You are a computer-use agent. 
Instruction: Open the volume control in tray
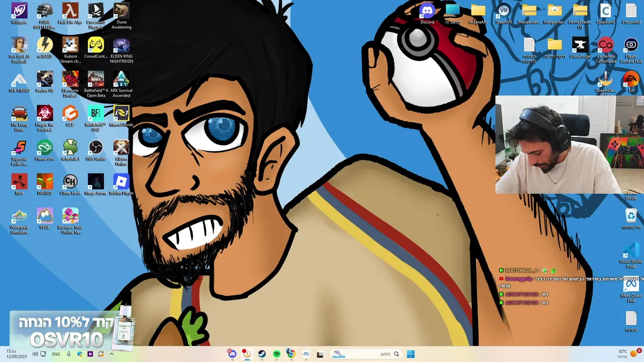coord(35,354)
